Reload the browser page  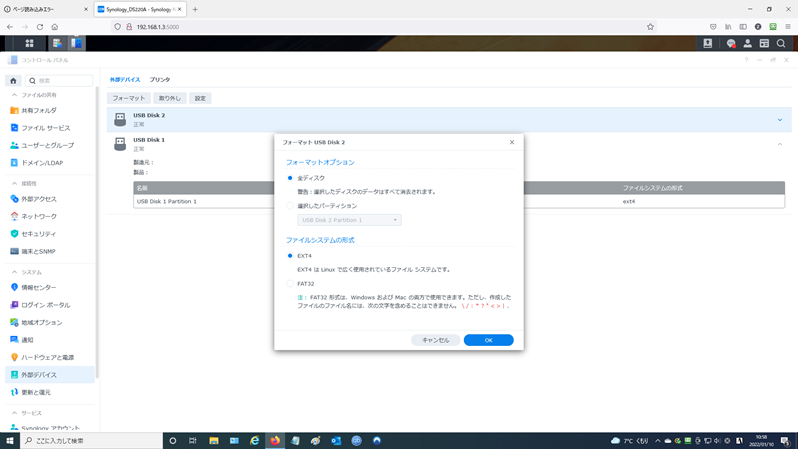coord(40,26)
